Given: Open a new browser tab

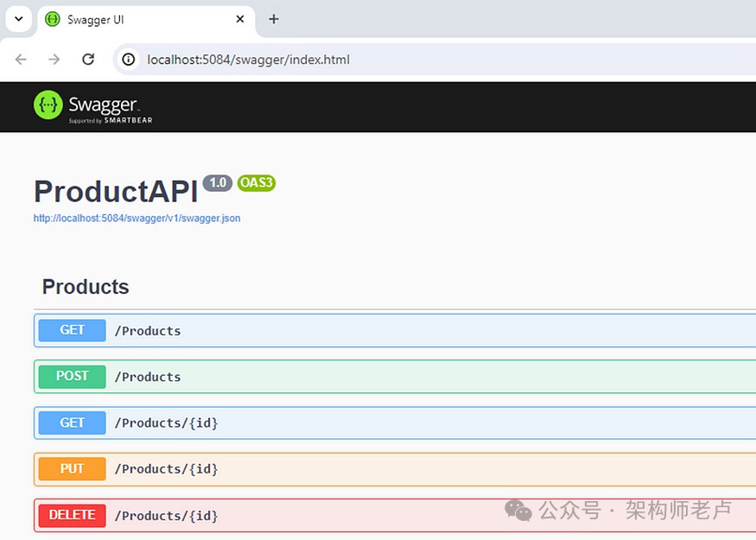Looking at the screenshot, I should [273, 19].
